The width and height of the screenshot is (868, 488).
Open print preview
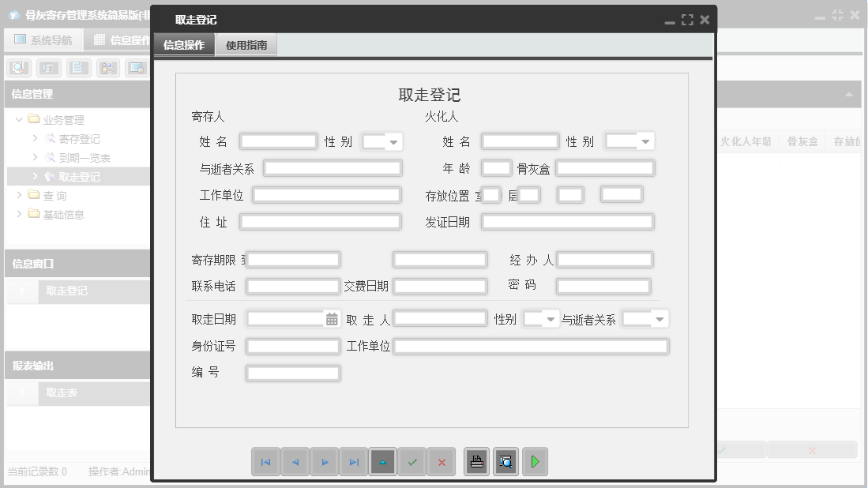coord(505,461)
